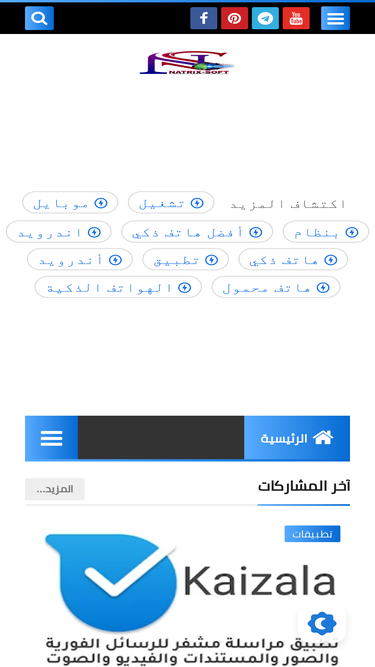The image size is (375, 667).
Task: Open the تطبيقات category label
Action: click(312, 534)
